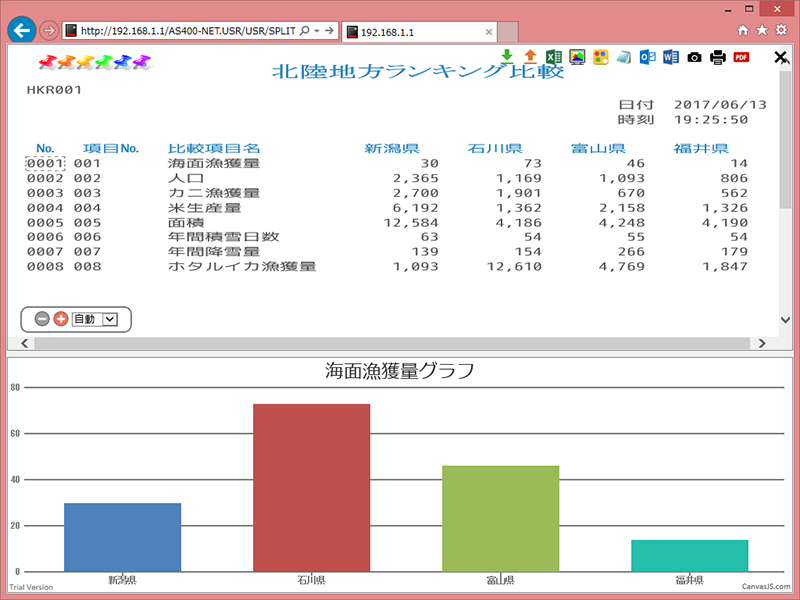Click the vertical scrollbar thumb

[x=786, y=139]
